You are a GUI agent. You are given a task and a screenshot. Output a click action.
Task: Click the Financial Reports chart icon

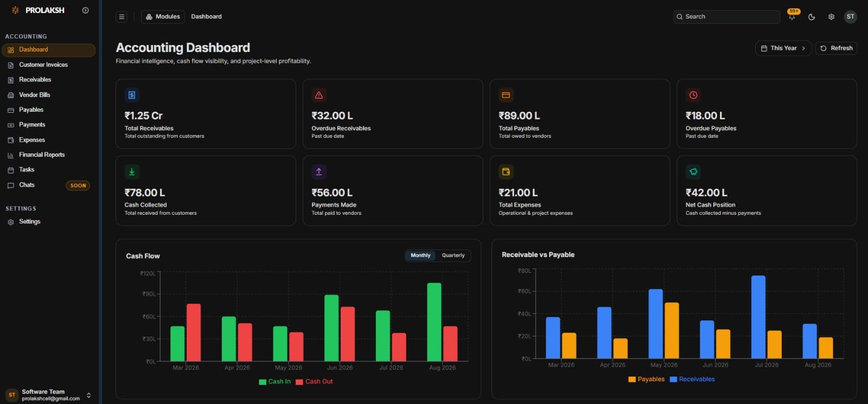(x=11, y=155)
